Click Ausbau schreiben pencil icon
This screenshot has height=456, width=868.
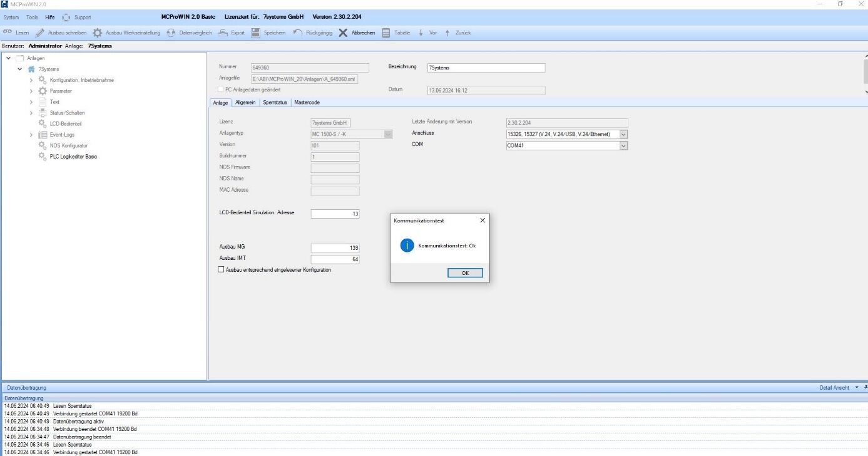pos(40,33)
